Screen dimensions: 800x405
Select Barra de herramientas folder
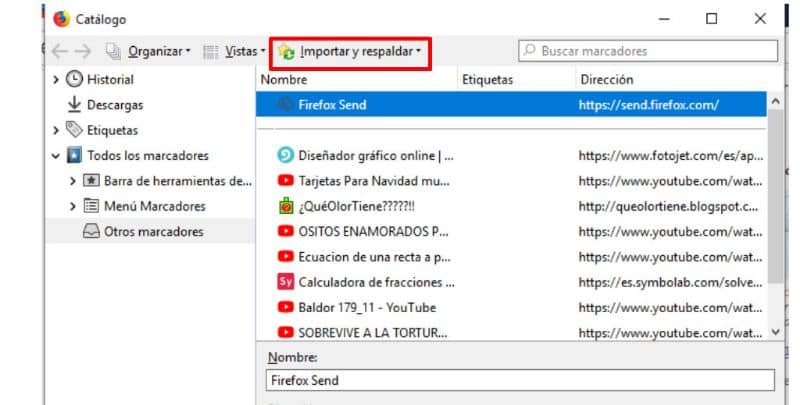pos(178,181)
